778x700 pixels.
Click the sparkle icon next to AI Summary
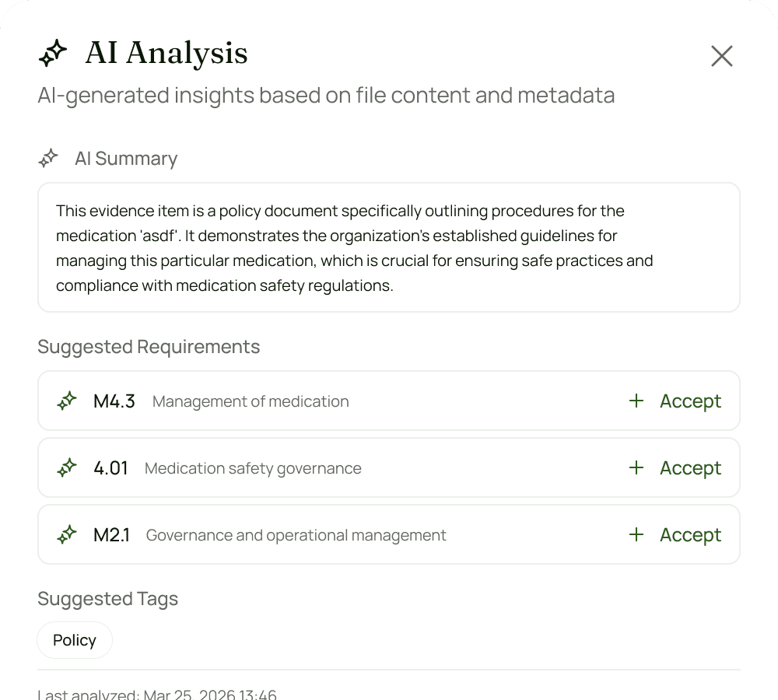(x=49, y=159)
